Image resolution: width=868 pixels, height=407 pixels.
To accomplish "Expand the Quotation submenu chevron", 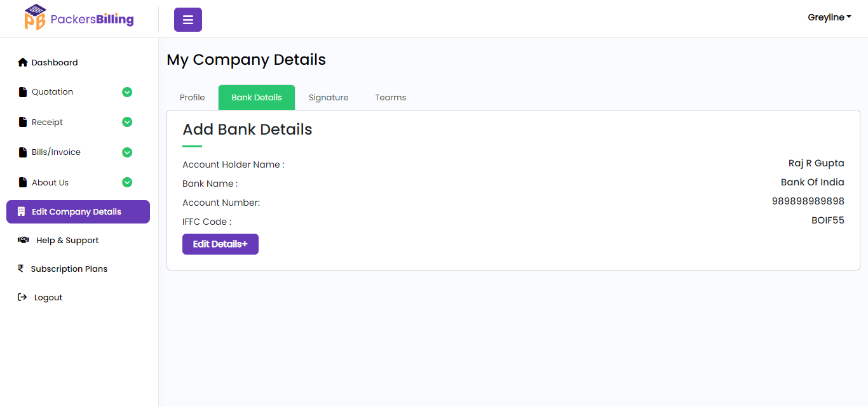I will tap(127, 92).
